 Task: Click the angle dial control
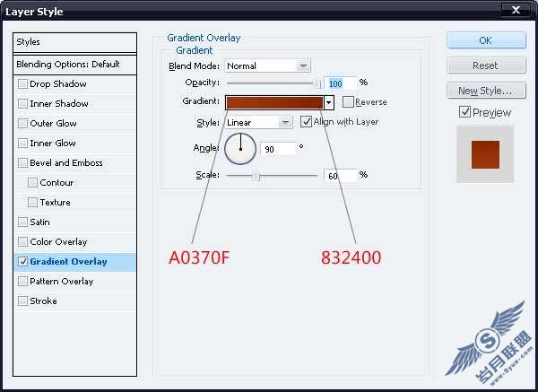tap(240, 149)
